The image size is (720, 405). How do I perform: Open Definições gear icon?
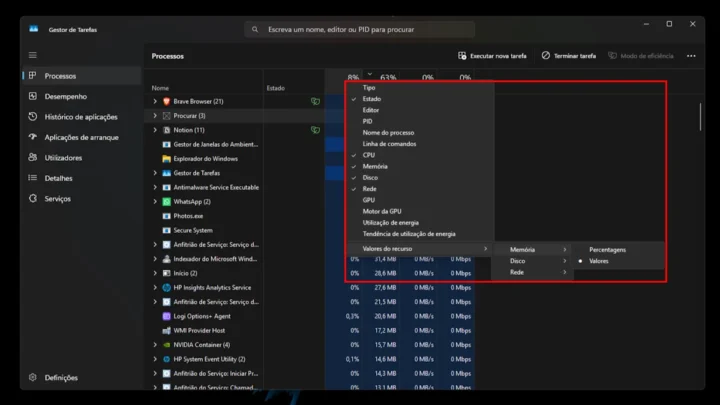33,378
